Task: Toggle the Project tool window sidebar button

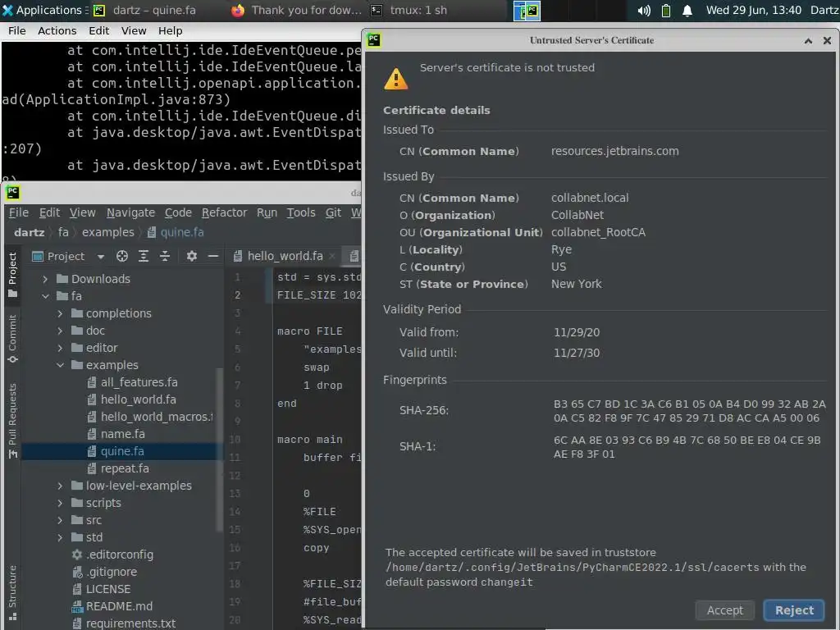Action: click(x=12, y=274)
